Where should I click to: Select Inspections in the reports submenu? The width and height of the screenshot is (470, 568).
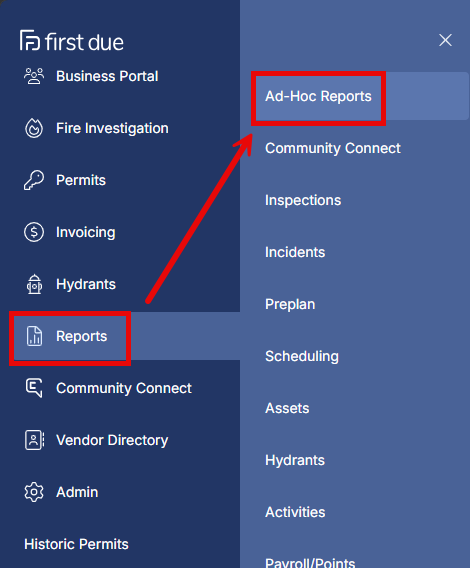303,200
